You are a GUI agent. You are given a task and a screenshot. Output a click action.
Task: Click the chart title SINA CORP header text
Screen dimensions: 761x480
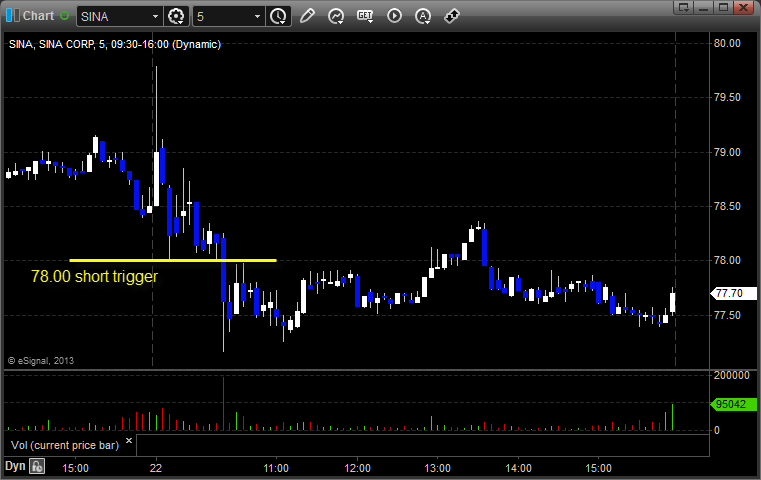point(115,44)
